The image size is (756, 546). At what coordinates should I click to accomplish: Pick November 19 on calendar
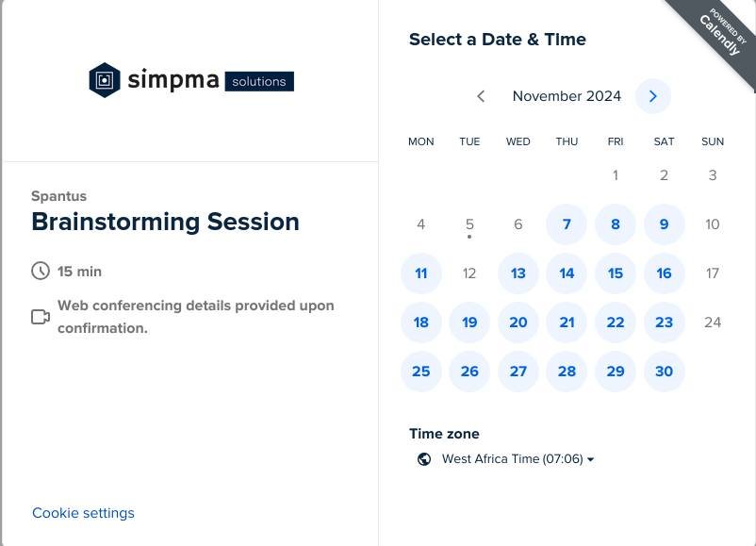point(469,323)
